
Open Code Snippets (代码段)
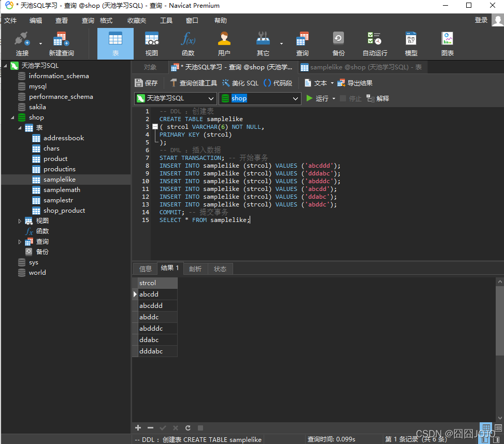coord(278,83)
